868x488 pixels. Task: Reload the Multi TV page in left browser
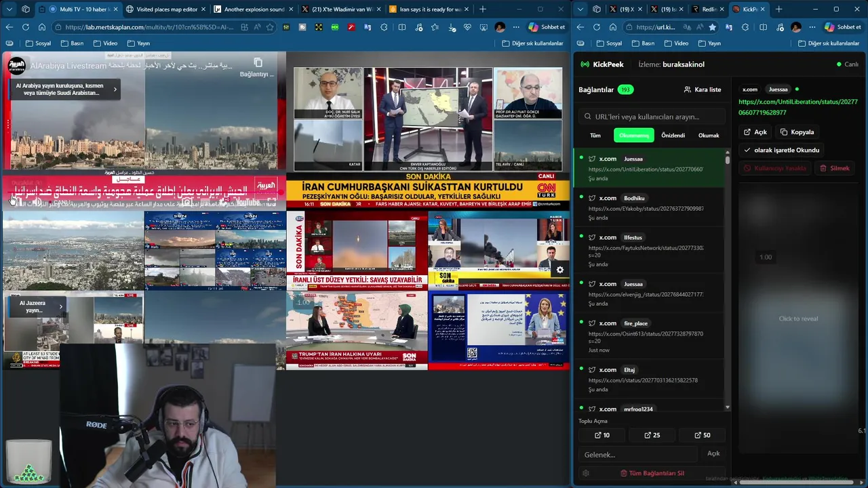(25, 27)
